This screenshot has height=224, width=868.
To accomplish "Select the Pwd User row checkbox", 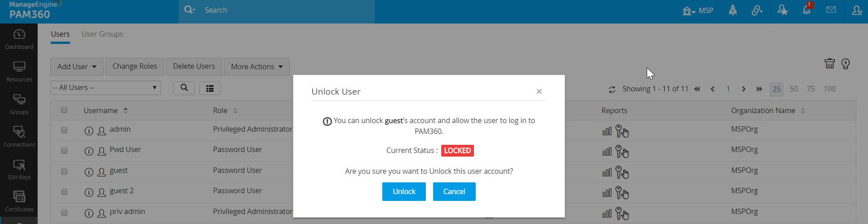I will coord(64,151).
